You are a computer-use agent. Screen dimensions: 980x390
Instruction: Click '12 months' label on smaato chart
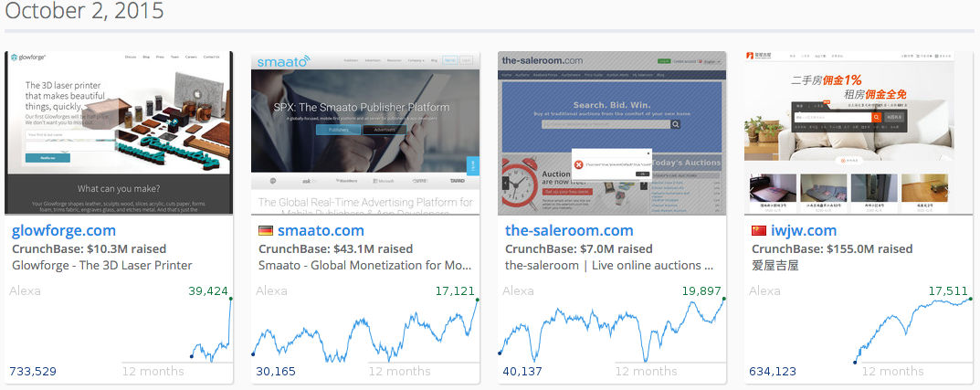[x=400, y=371]
